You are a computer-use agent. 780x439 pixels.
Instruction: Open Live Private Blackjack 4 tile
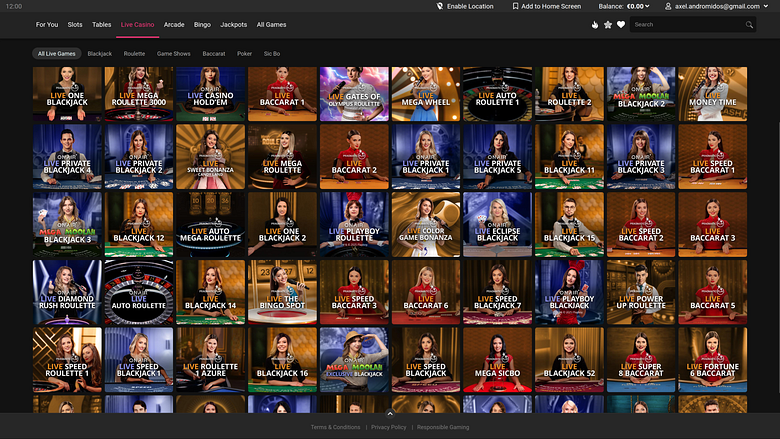tap(67, 157)
